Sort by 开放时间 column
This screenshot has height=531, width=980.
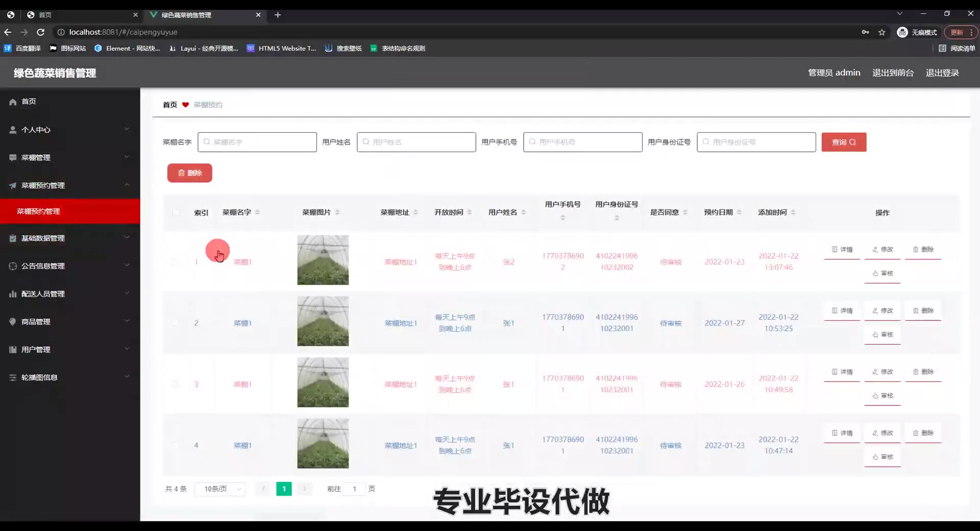point(469,212)
